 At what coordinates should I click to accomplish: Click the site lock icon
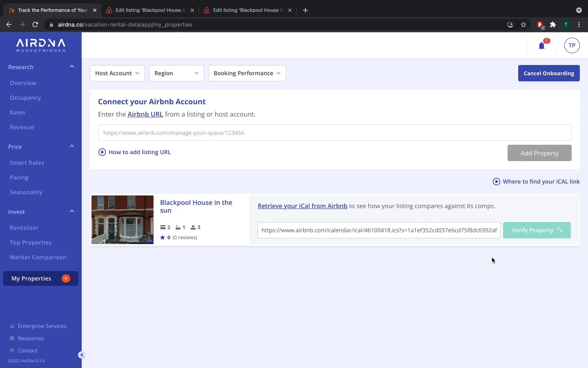(51, 25)
